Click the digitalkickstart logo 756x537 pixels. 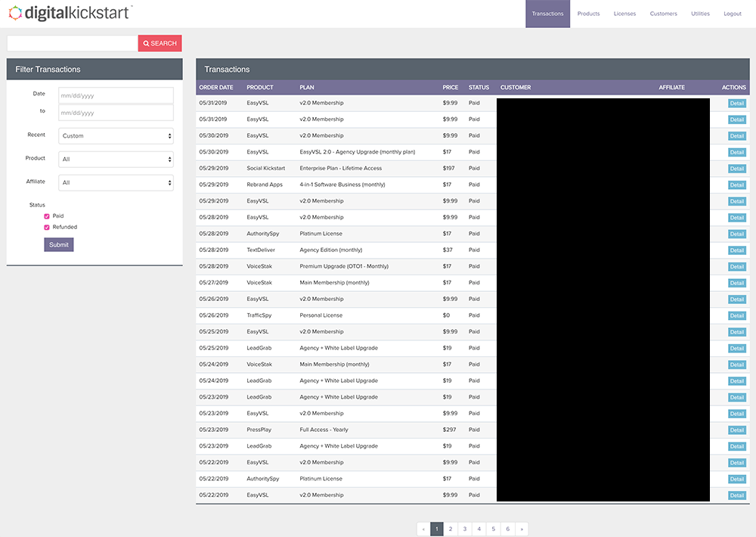pyautogui.click(x=70, y=13)
